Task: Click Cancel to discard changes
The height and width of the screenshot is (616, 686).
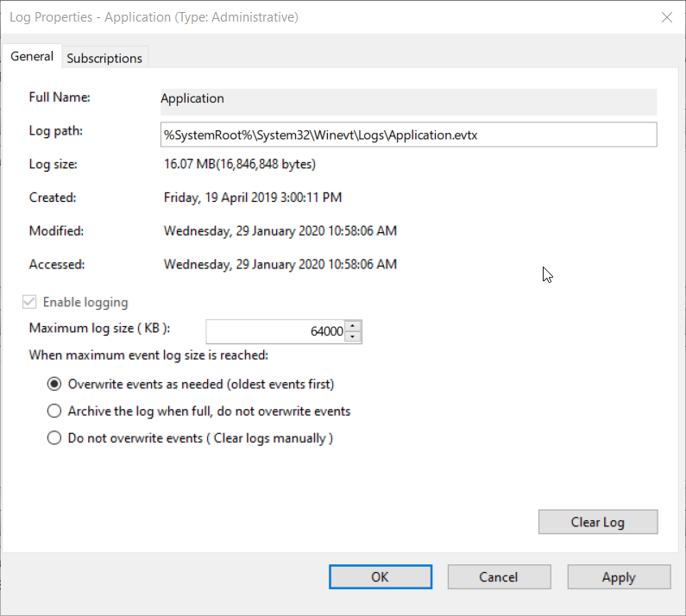Action: coord(499,577)
